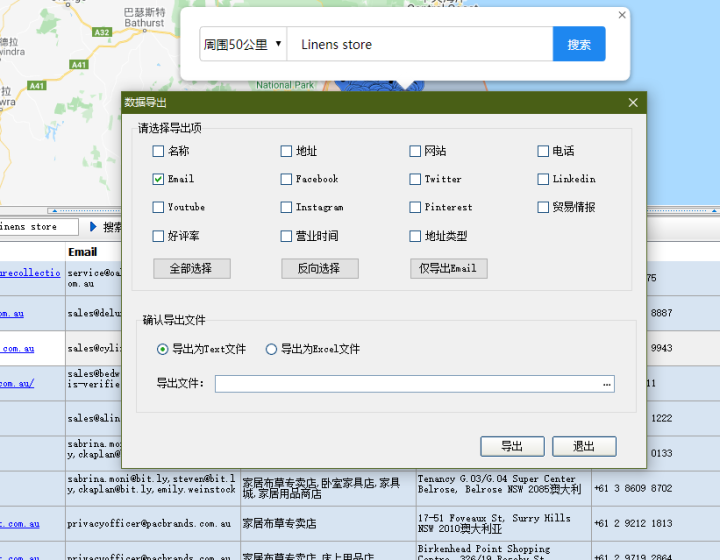
Task: Click the lower 'inens store' keyword field
Action: [39, 227]
